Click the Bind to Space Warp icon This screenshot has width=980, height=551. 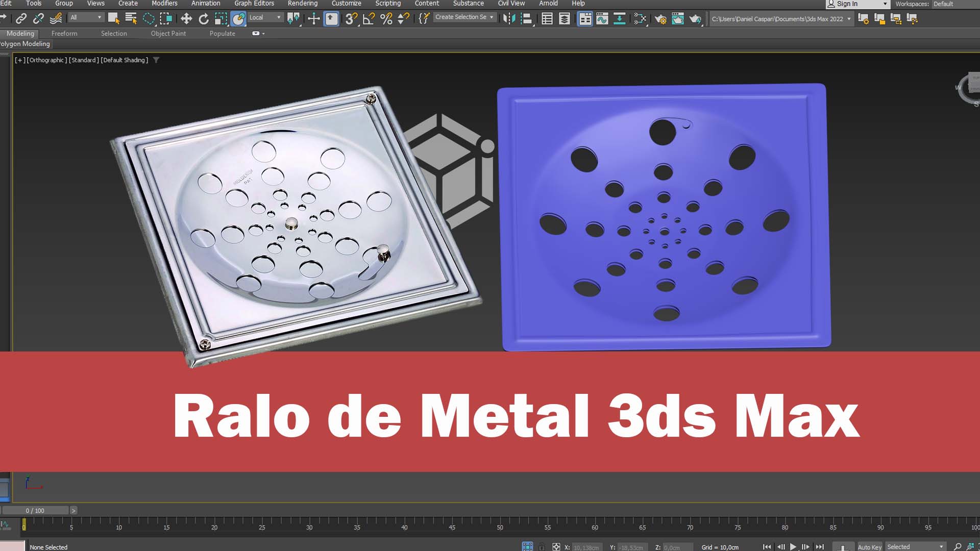[x=56, y=19]
